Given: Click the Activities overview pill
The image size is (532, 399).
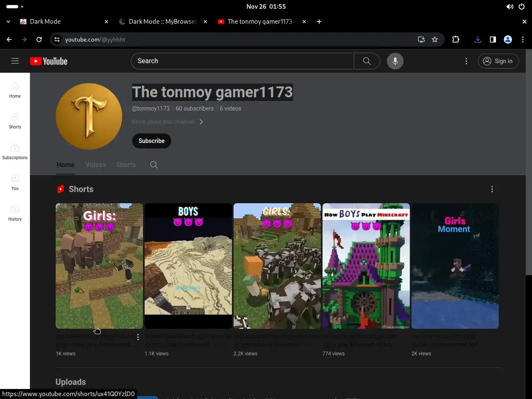Looking at the screenshot, I should [x=15, y=7].
